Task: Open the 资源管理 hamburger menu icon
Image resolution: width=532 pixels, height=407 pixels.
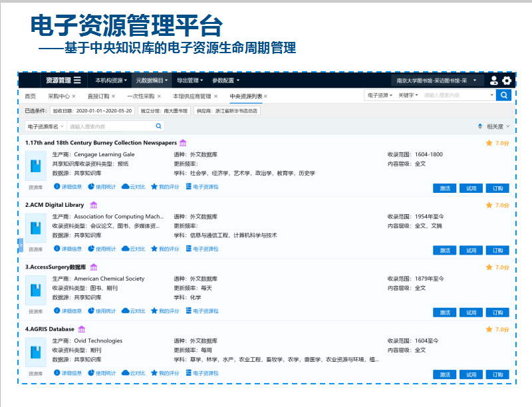Action: [x=77, y=80]
